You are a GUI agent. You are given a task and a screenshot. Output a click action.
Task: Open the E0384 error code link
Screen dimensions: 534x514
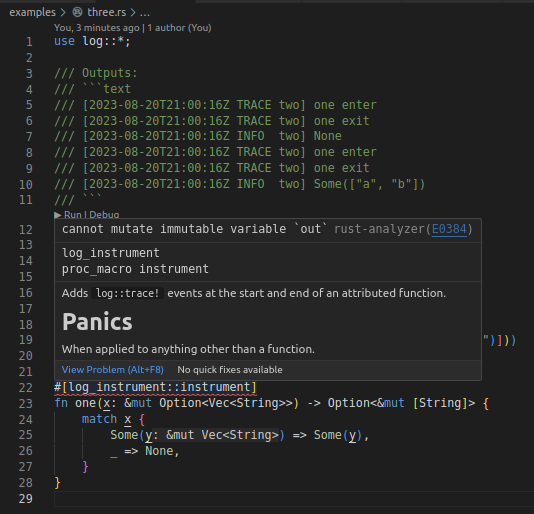(449, 229)
